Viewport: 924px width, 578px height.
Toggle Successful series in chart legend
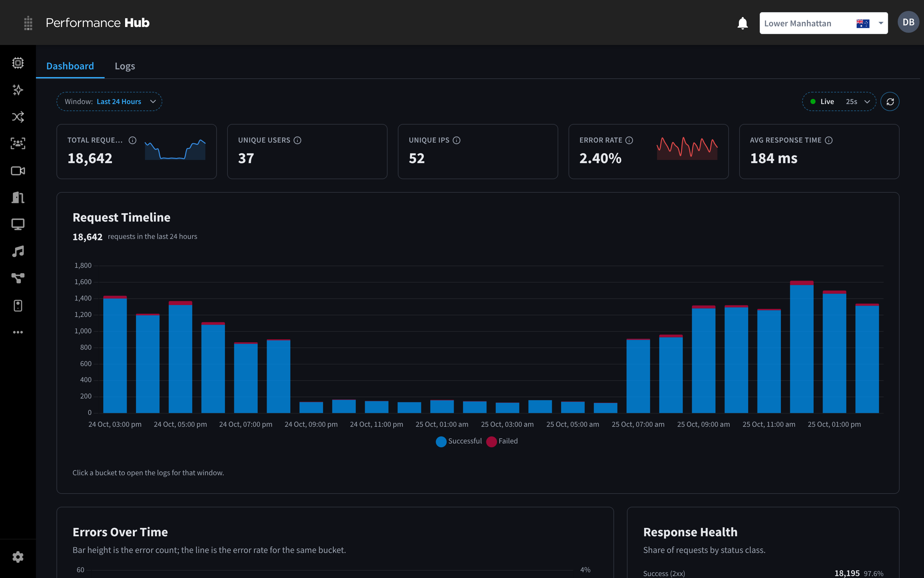point(459,441)
